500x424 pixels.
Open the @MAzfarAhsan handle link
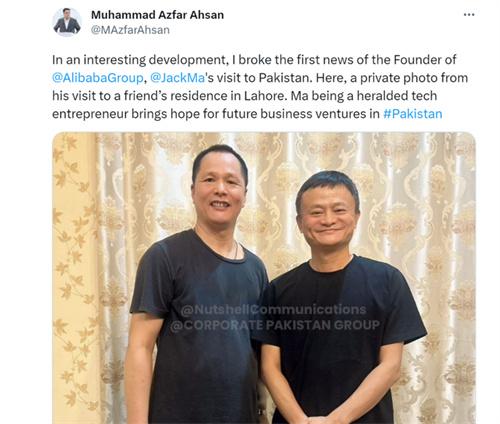coord(130,30)
